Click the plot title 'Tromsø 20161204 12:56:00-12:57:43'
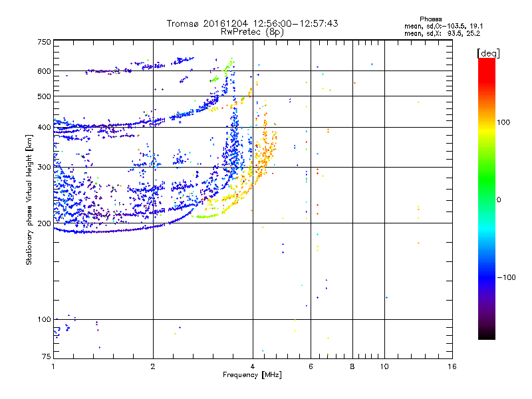This screenshot has height=399, width=532. pyautogui.click(x=252, y=23)
